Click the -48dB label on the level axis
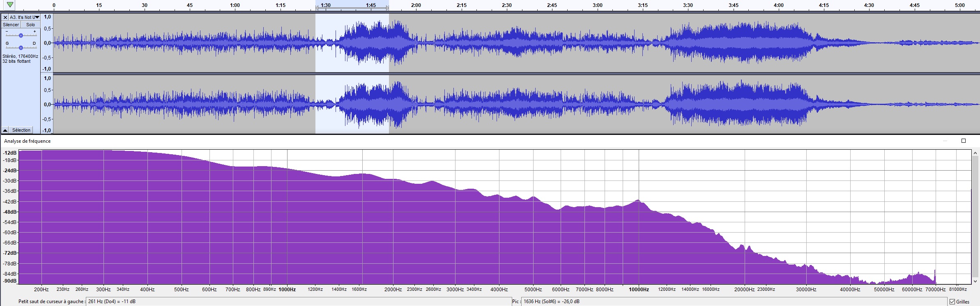 coord(10,212)
